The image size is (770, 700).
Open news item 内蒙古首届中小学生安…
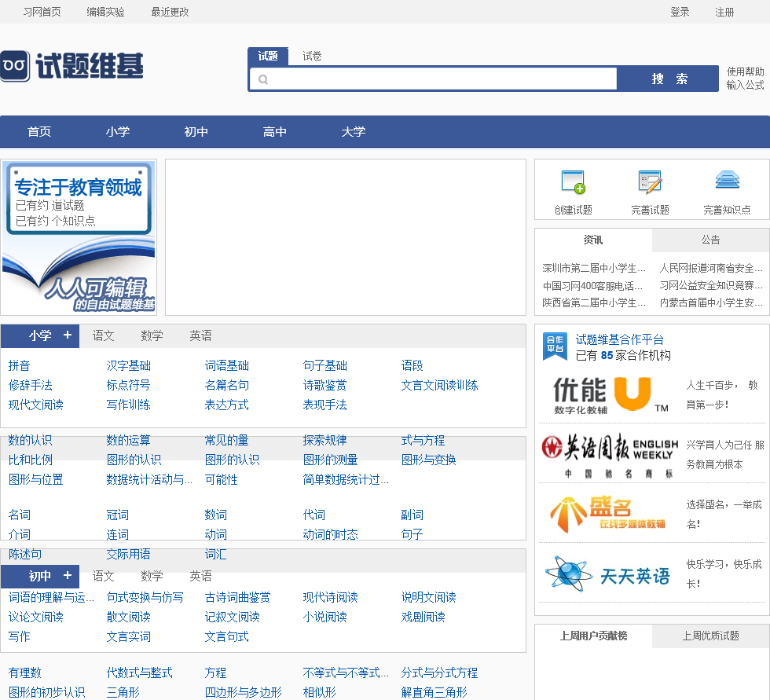711,303
